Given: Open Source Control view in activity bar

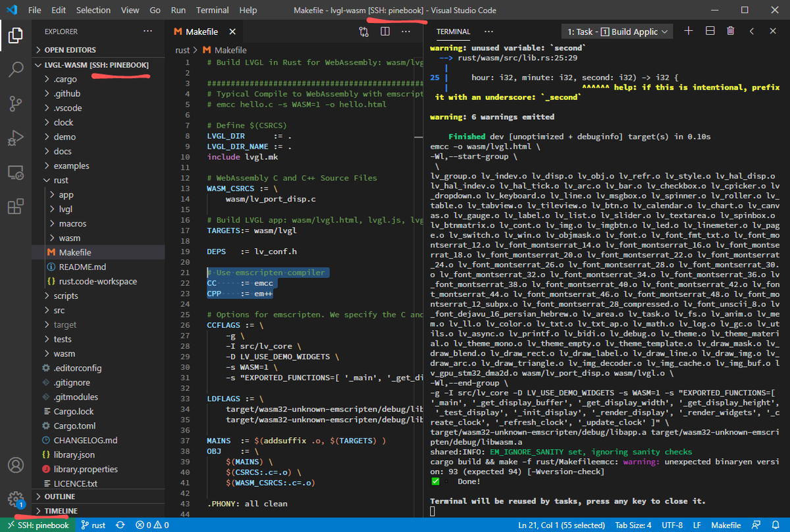Looking at the screenshot, I should [16, 103].
